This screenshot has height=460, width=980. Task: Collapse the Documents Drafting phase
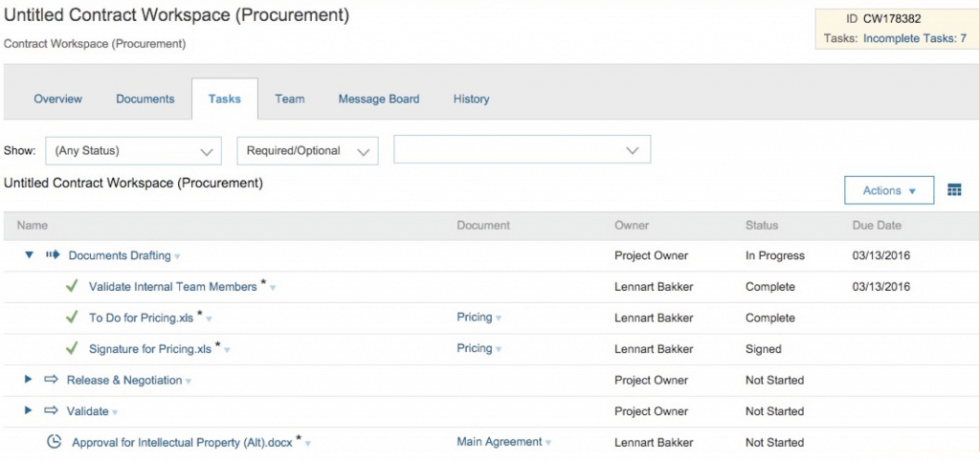click(29, 255)
